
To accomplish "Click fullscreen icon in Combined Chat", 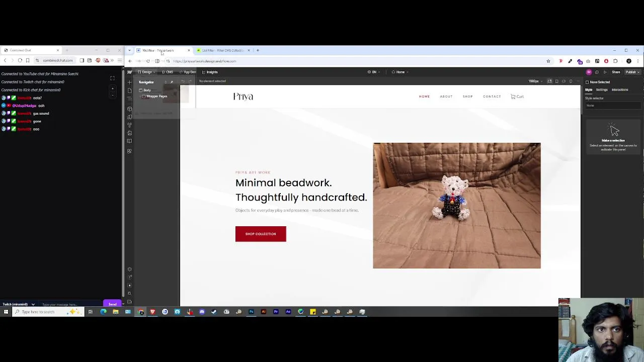I will 112,78.
